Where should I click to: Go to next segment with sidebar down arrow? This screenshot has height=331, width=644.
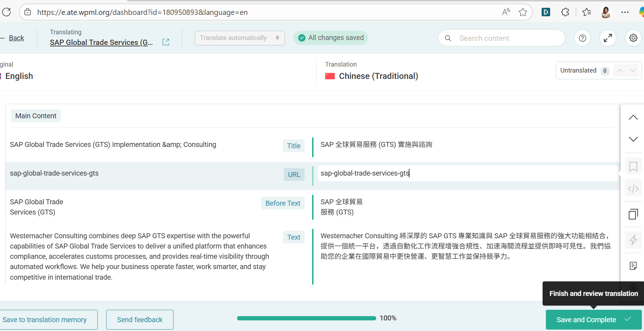pyautogui.click(x=633, y=139)
